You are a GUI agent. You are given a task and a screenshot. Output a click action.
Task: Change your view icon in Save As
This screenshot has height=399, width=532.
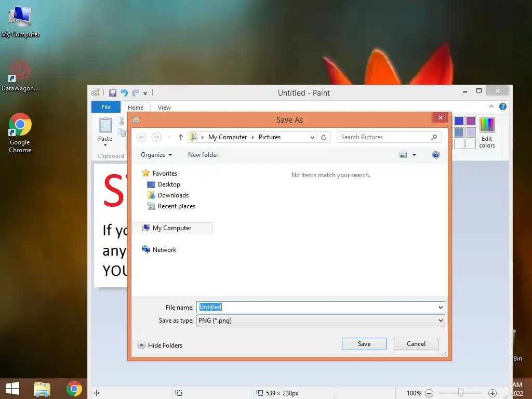coord(403,155)
